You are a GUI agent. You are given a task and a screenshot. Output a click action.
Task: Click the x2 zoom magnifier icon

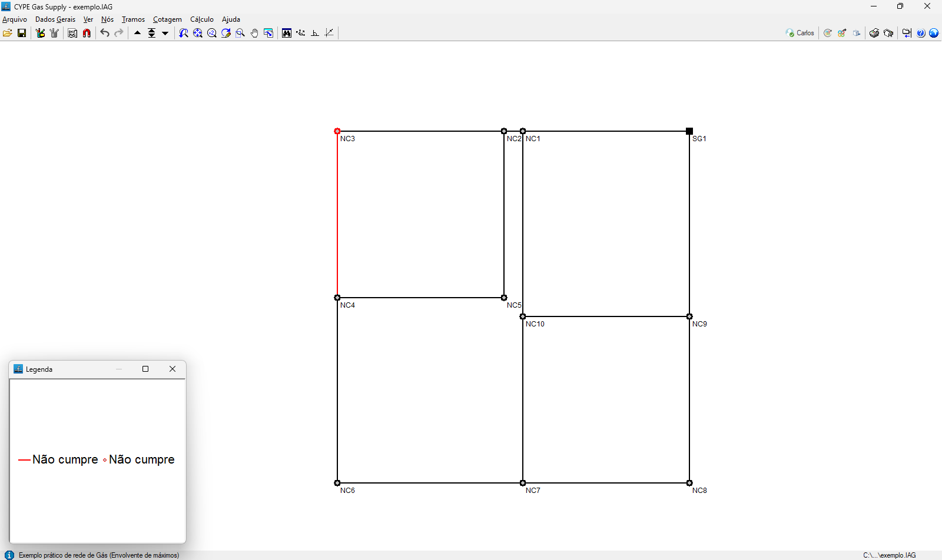(212, 33)
